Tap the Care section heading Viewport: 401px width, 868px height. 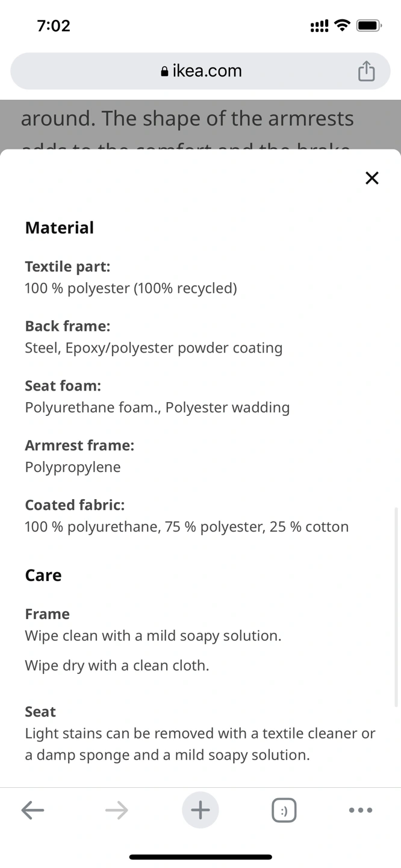[43, 575]
